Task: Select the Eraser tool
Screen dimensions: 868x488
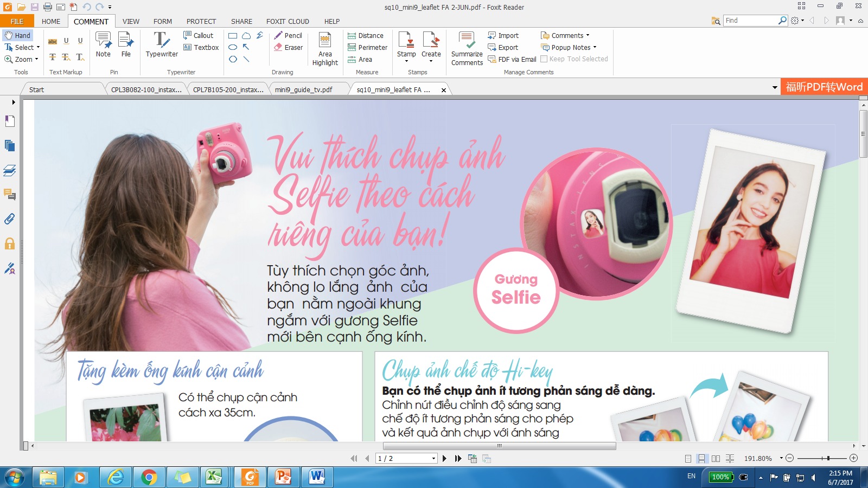Action: pyautogui.click(x=288, y=48)
